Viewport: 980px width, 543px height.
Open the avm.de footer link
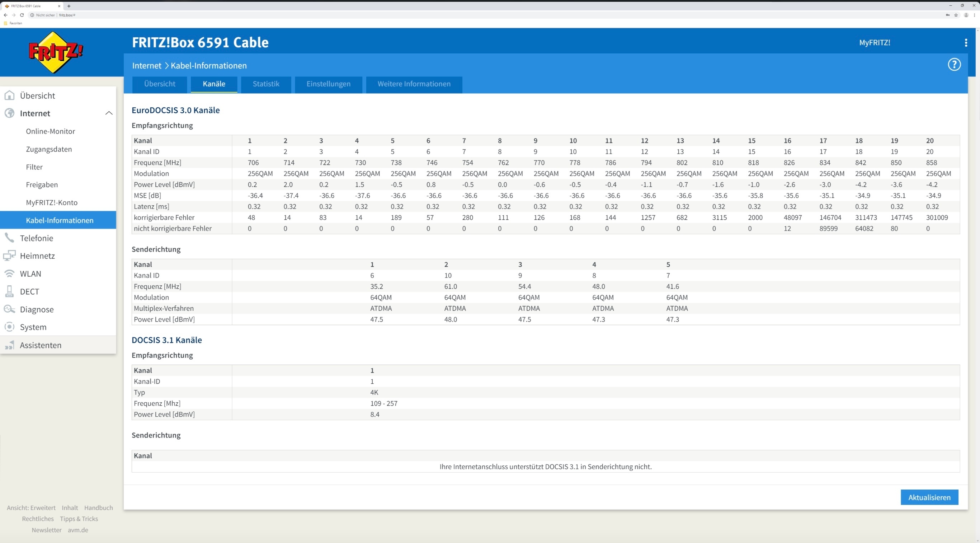78,530
